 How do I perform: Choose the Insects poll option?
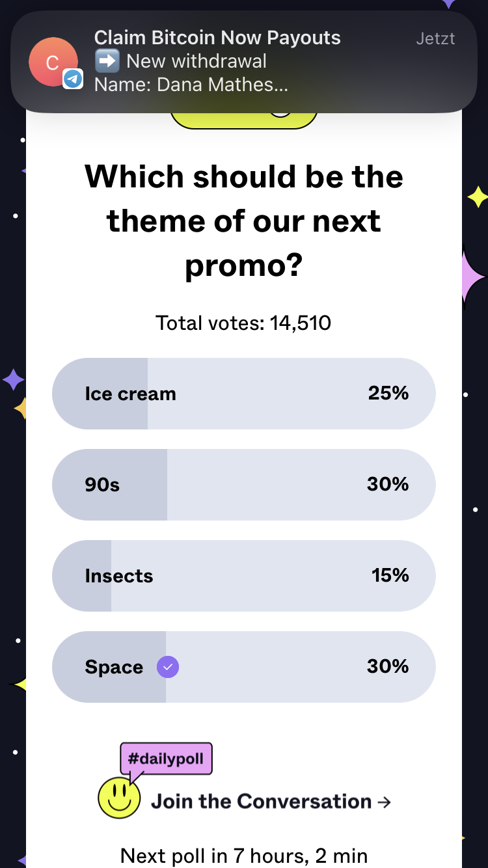point(243,576)
